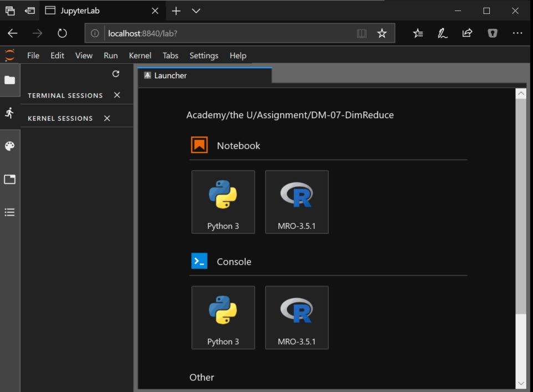Image resolution: width=533 pixels, height=392 pixels.
Task: Open the bulleted list sidebar icon
Action: tap(9, 212)
